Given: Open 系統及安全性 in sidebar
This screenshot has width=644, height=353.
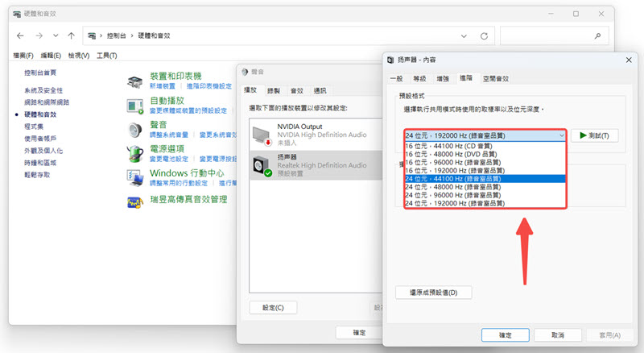Looking at the screenshot, I should point(43,90).
